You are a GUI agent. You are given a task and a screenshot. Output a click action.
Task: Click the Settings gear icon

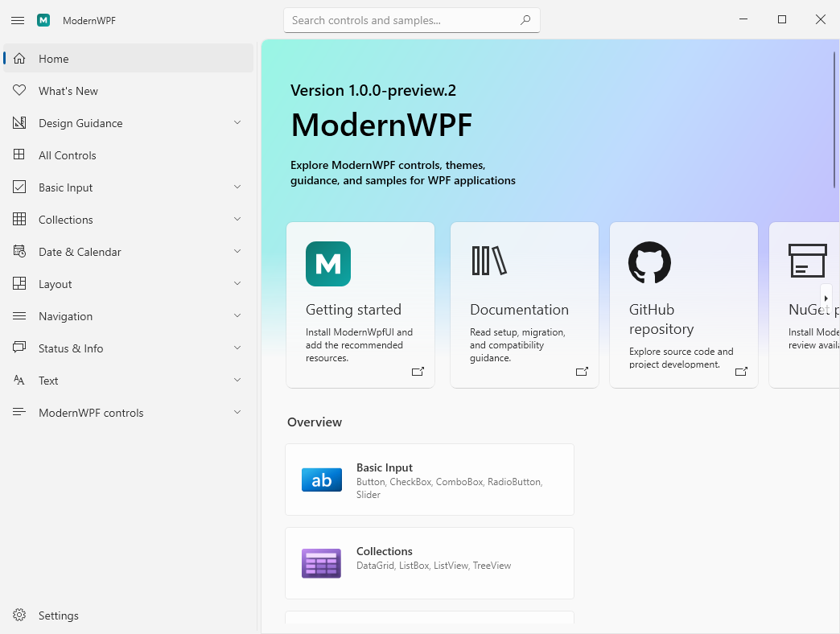[19, 615]
